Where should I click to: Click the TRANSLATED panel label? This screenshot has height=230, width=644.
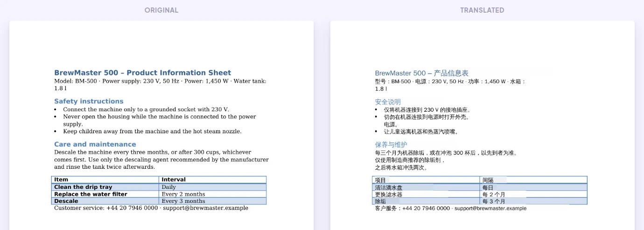click(x=482, y=10)
